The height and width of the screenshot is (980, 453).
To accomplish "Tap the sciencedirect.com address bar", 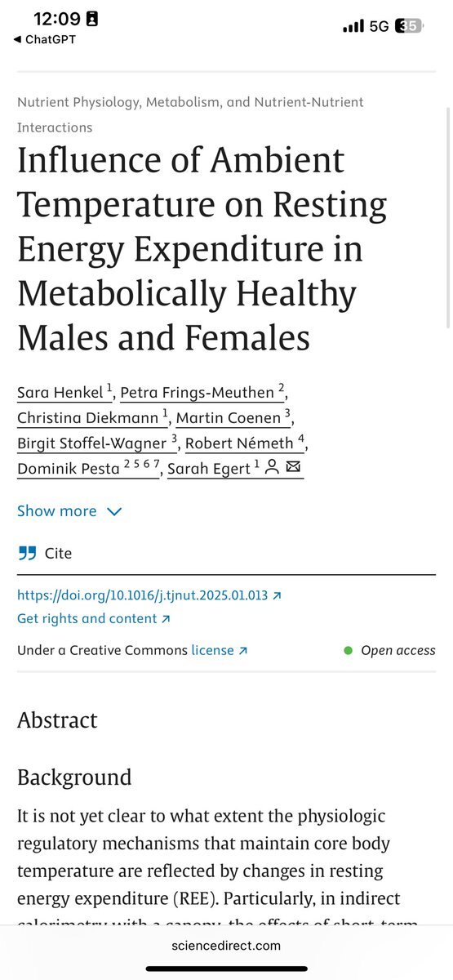I will point(226,946).
